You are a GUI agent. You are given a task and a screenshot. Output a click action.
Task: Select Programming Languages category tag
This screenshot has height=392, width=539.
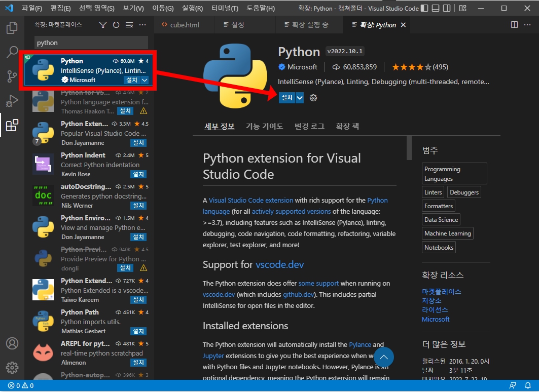(x=454, y=174)
